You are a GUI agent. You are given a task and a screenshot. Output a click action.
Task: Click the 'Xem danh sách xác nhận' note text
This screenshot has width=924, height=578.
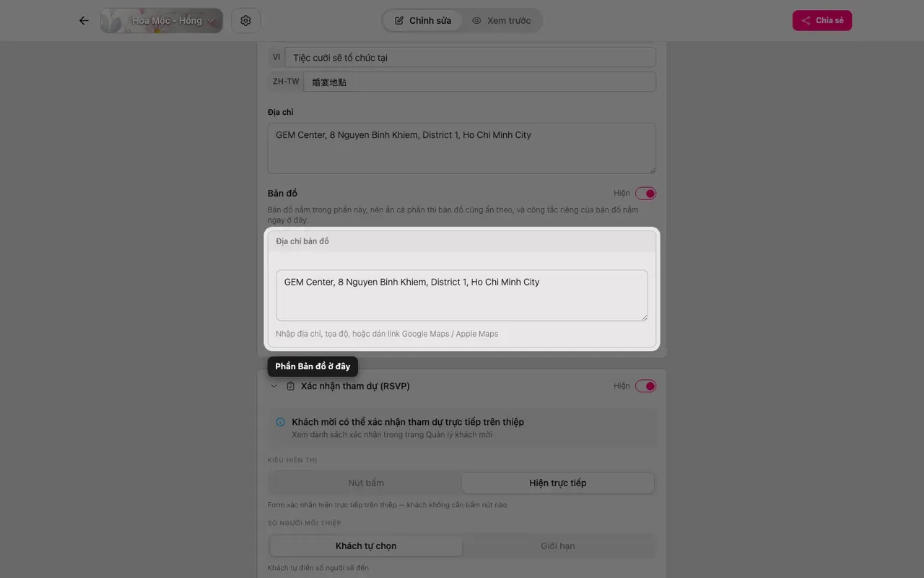point(392,435)
